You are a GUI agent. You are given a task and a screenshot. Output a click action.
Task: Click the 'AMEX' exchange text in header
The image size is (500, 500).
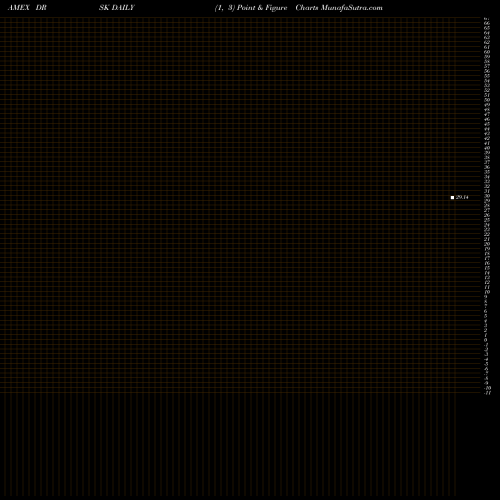[19, 8]
